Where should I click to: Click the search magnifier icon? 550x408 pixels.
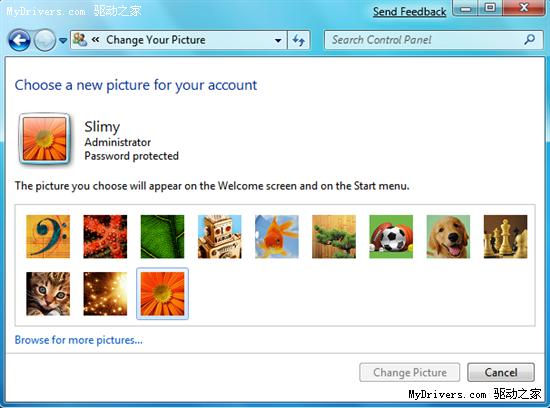point(530,40)
